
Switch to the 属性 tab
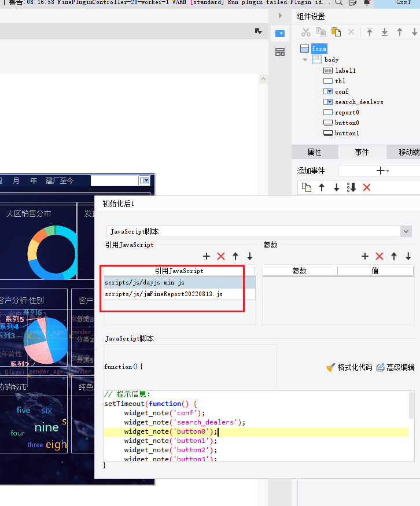point(314,152)
